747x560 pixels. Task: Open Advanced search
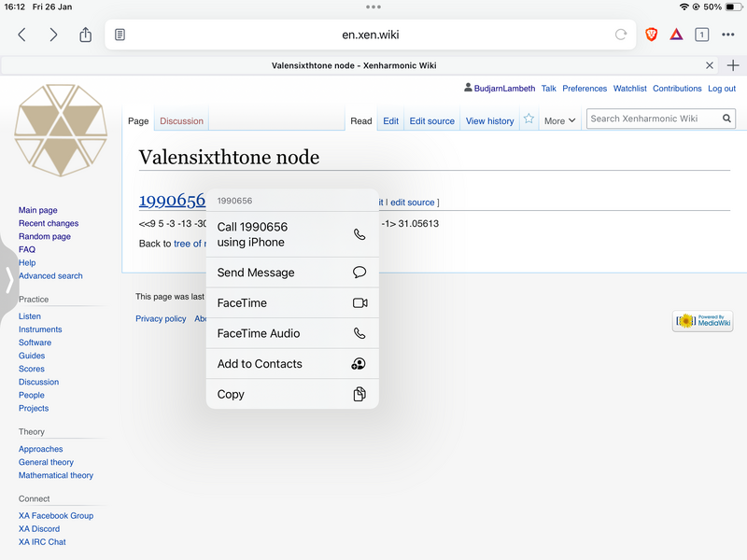pyautogui.click(x=50, y=275)
